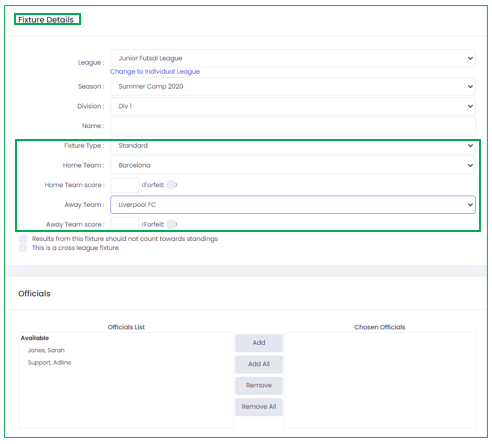The image size is (492, 444).
Task: Click the Add button
Action: [259, 343]
